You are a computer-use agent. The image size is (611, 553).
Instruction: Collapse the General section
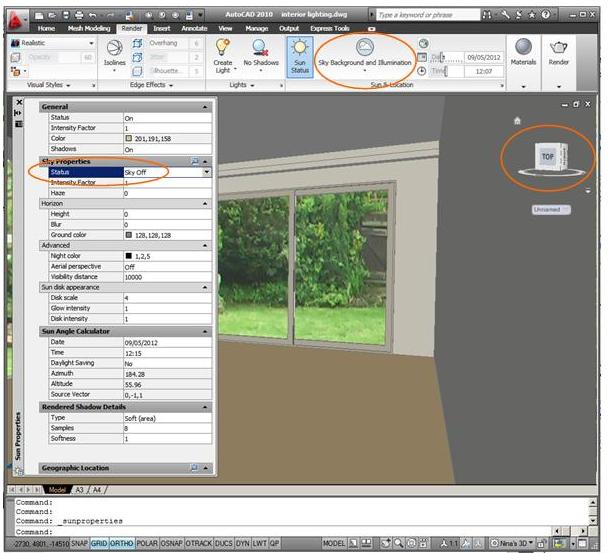205,107
